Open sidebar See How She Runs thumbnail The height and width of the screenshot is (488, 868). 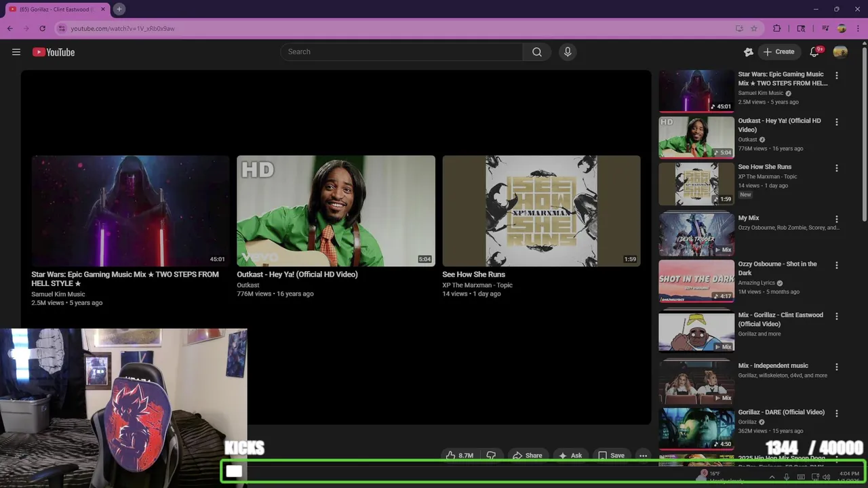tap(696, 184)
